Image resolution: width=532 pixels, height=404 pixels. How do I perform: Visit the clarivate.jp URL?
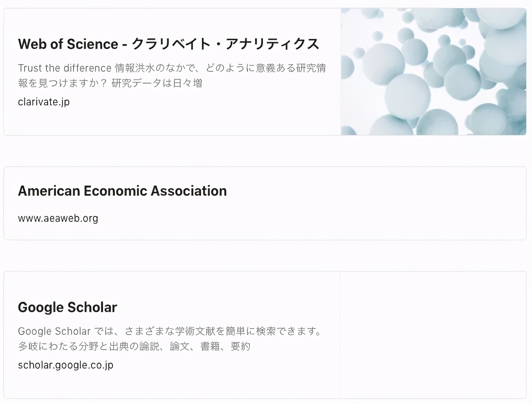pyautogui.click(x=43, y=102)
